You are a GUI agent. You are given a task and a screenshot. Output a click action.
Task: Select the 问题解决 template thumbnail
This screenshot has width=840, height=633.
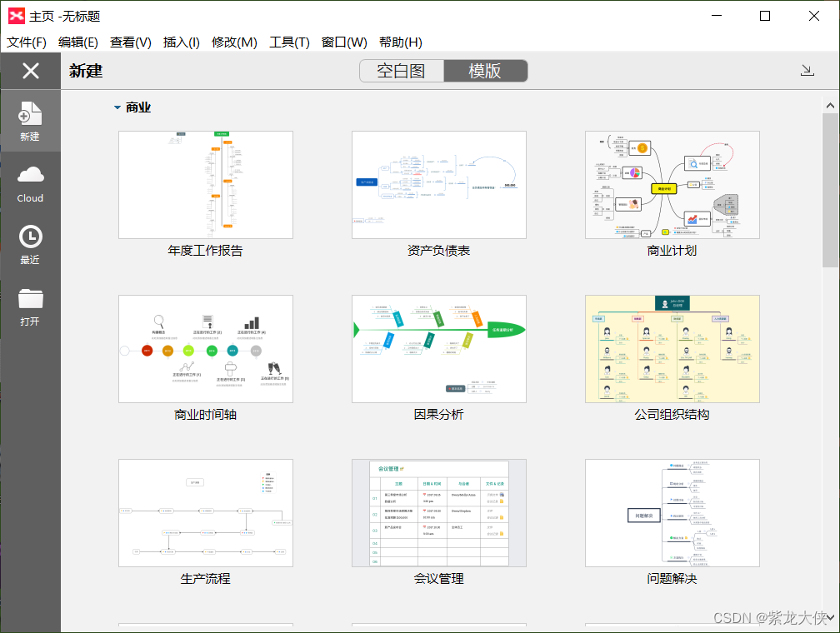pos(672,513)
